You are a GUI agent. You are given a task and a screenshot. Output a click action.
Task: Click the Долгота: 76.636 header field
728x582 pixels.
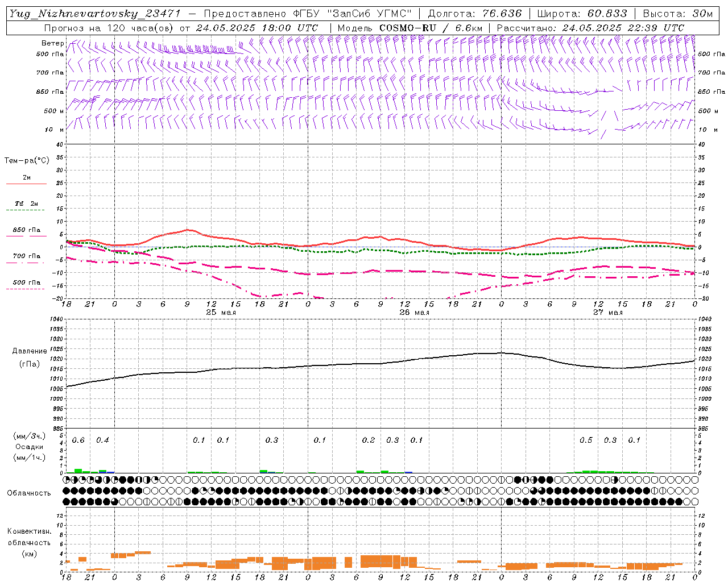pos(475,14)
